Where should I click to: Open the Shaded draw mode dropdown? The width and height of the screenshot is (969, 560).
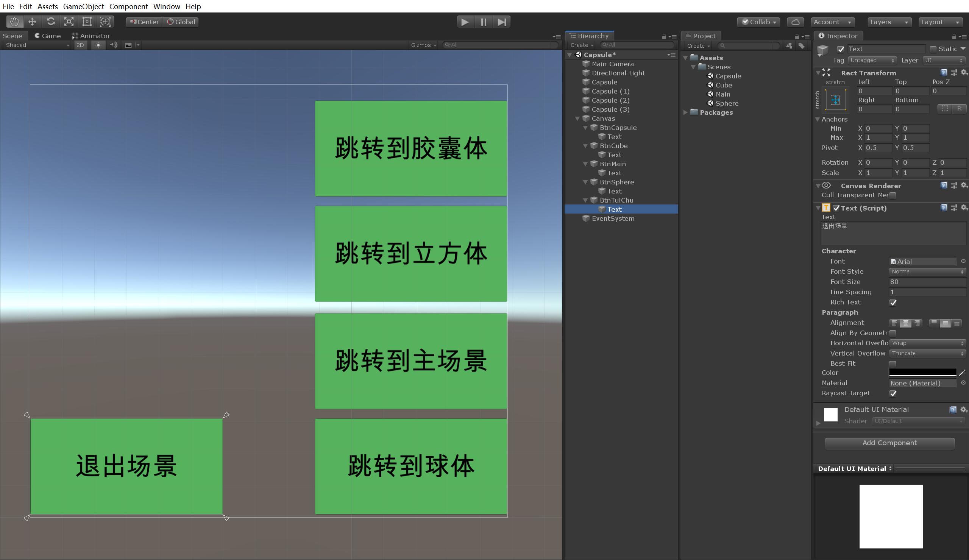click(x=37, y=45)
